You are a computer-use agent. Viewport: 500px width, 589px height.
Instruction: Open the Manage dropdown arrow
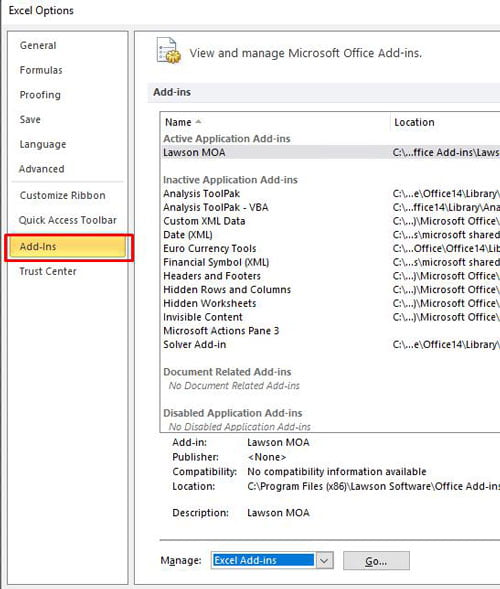pyautogui.click(x=324, y=561)
